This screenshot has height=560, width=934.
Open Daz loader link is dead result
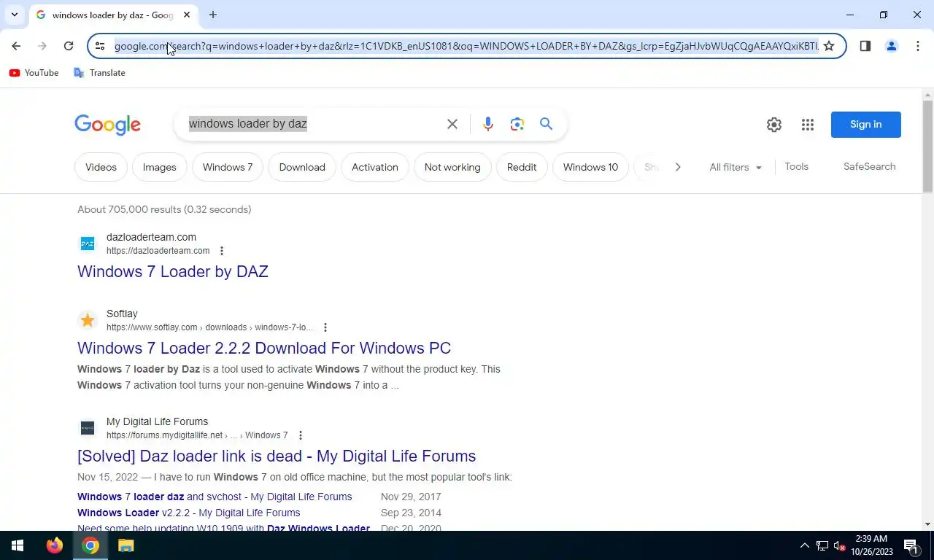coord(277,456)
